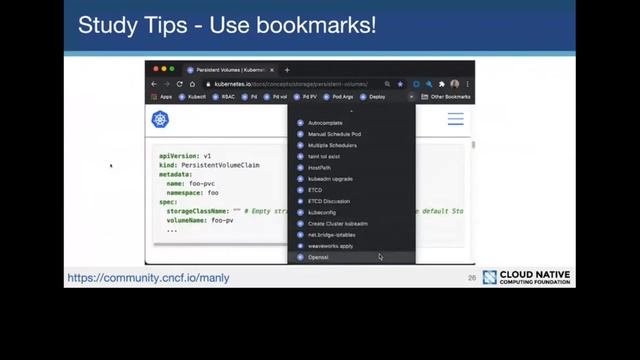Viewport: 640px width, 360px height.
Task: Open the Pod Args bookmark
Action: [338, 97]
